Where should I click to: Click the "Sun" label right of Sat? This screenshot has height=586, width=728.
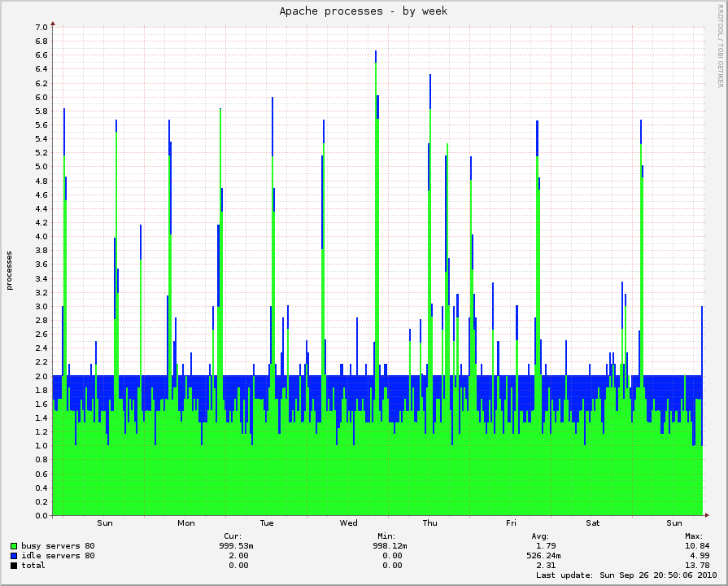click(x=674, y=523)
